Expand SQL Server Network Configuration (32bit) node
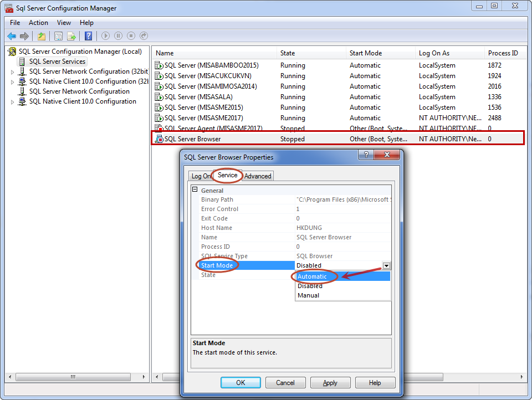This screenshot has width=532, height=400. [12, 71]
